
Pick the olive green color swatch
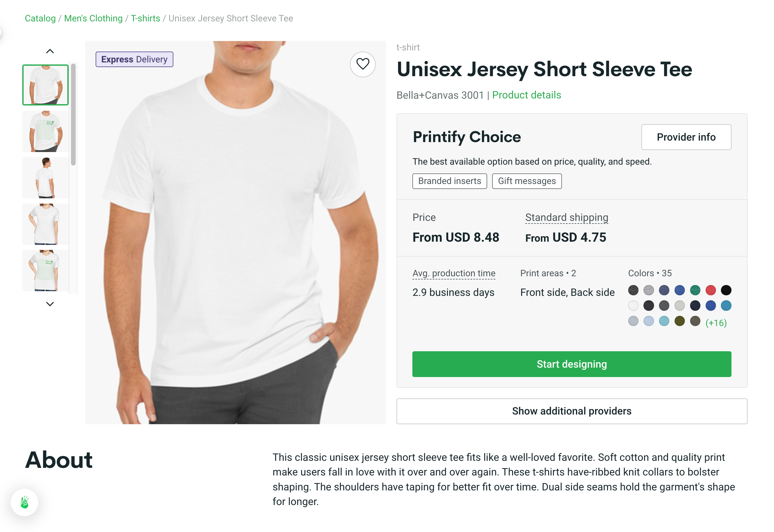[679, 321]
